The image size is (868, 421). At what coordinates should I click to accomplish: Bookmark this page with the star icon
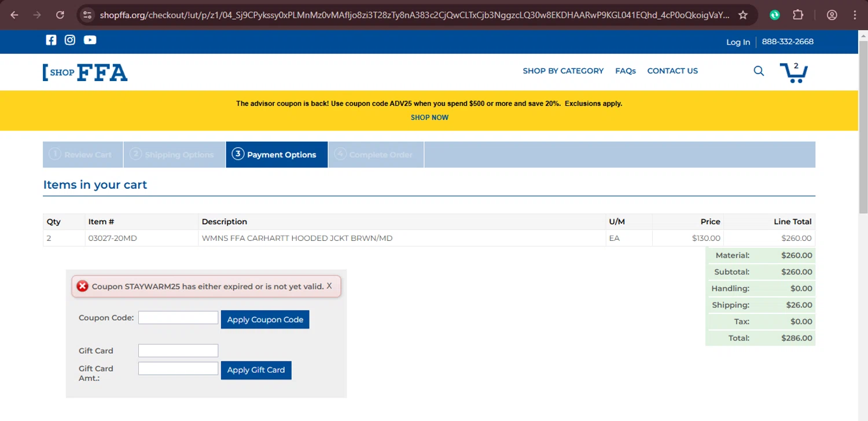(x=743, y=15)
